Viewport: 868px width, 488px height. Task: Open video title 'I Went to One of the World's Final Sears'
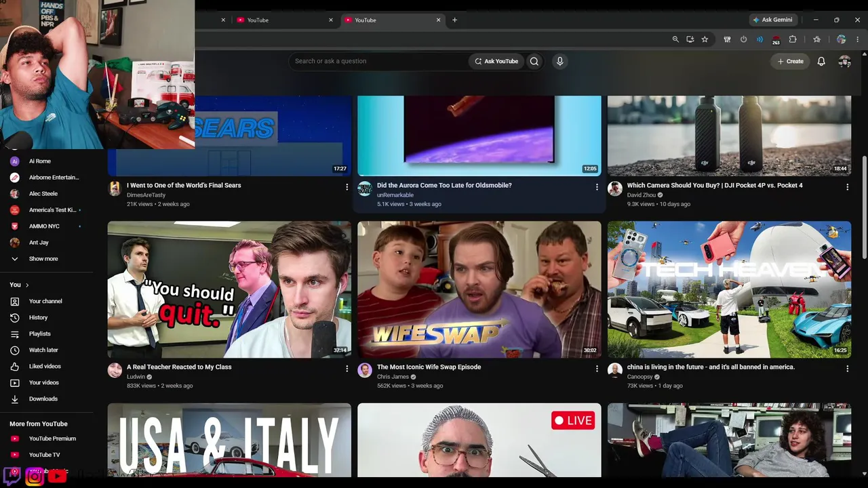[x=184, y=185]
